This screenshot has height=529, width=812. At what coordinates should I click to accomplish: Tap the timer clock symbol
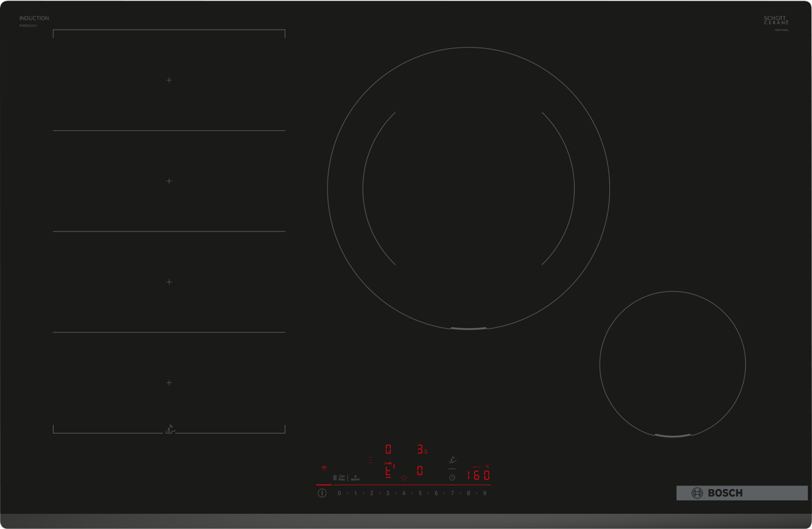coord(452,477)
